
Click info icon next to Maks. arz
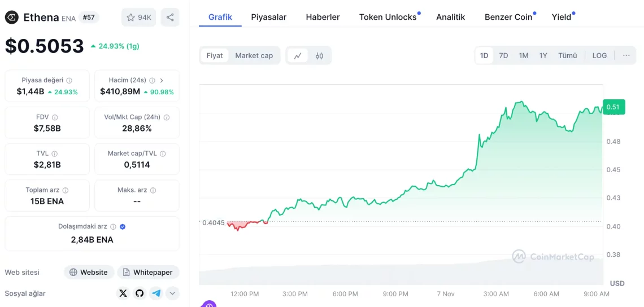coord(153,190)
